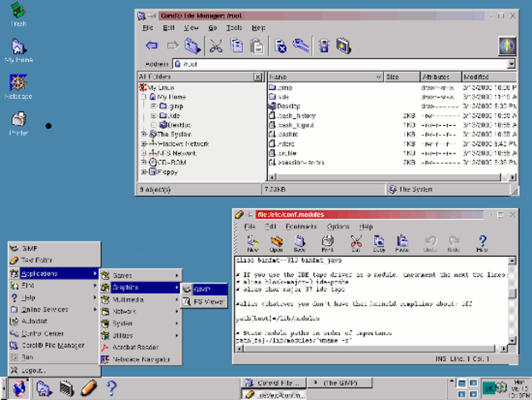Click Control Center in the start menu

pos(54,333)
